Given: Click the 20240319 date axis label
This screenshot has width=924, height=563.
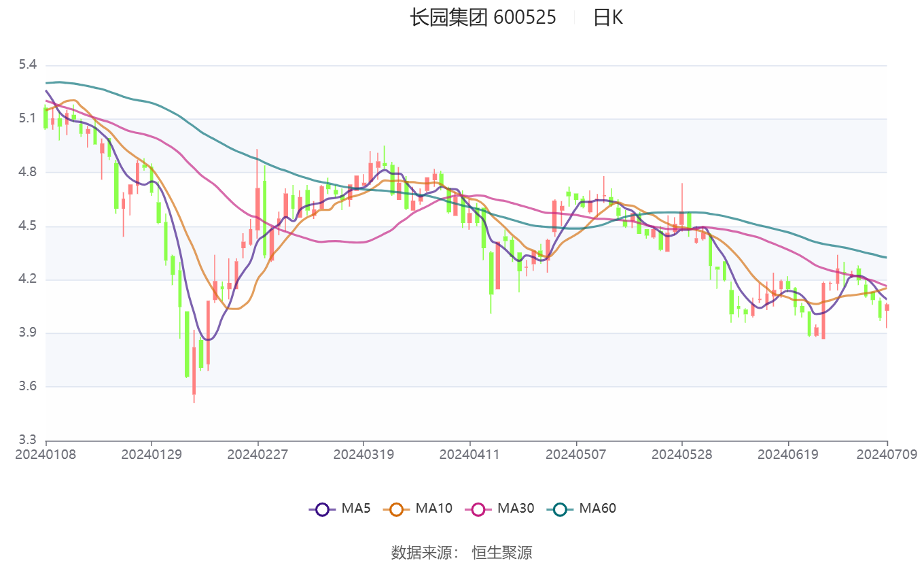Looking at the screenshot, I should tap(363, 454).
